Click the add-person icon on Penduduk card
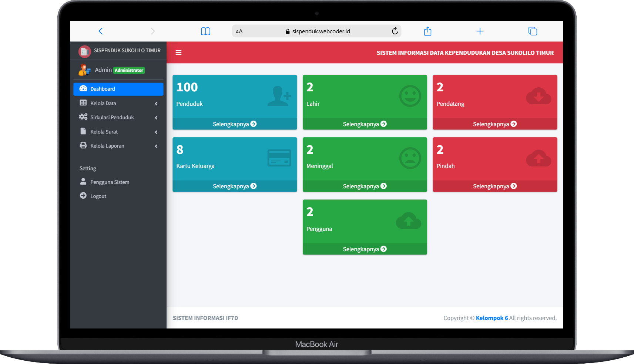 click(279, 96)
